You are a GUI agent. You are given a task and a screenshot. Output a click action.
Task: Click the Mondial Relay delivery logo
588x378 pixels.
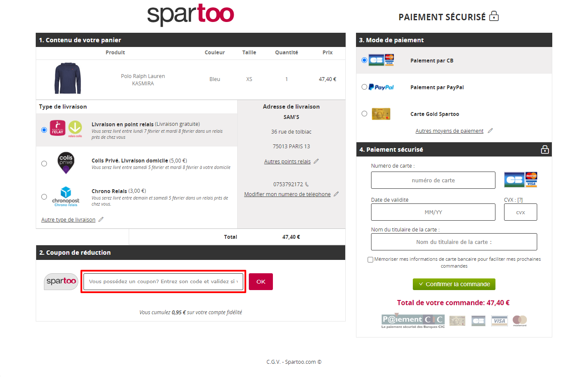[66, 128]
